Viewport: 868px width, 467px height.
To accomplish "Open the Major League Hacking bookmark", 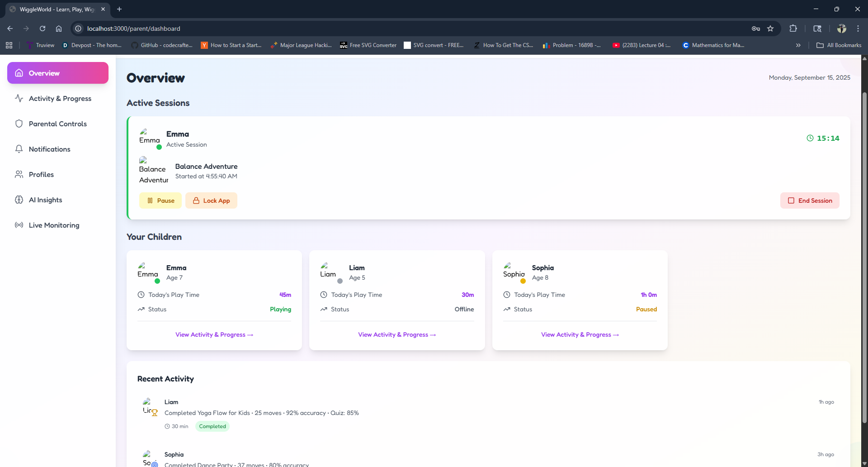I will point(301,45).
